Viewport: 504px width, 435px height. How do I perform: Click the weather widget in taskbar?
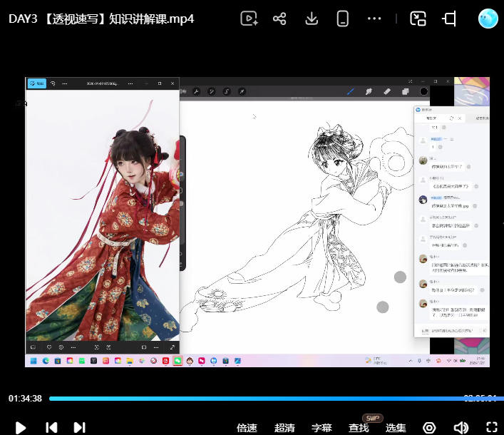click(x=376, y=361)
